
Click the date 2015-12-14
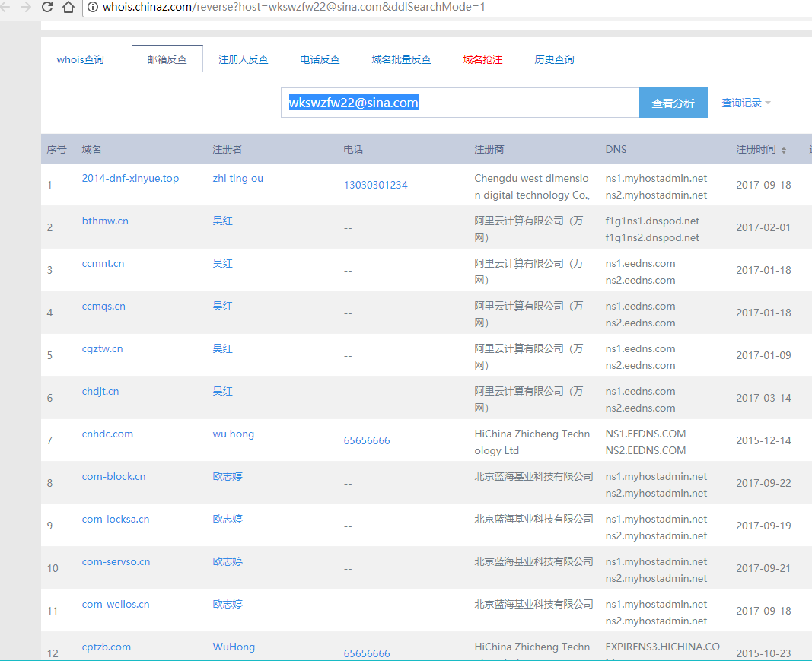(x=764, y=440)
